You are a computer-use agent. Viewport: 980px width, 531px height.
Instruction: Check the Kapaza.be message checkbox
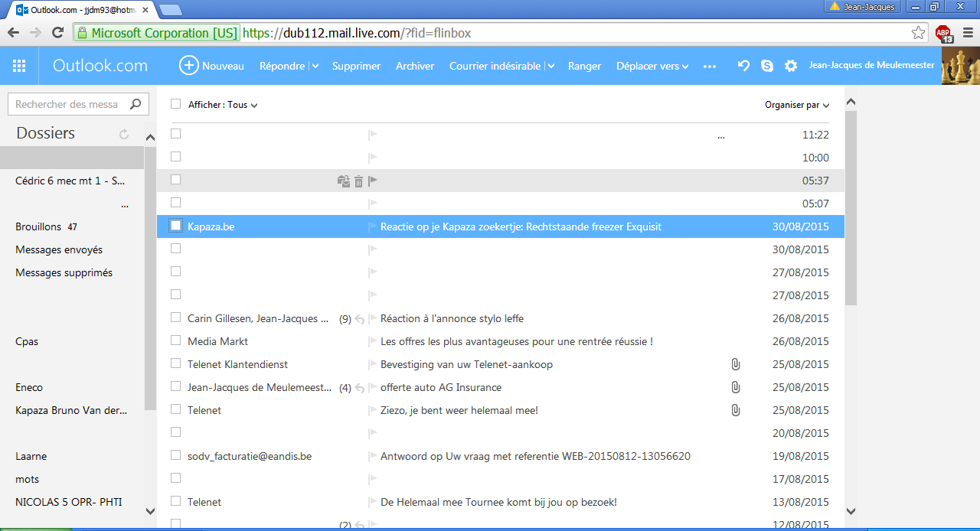coord(176,226)
